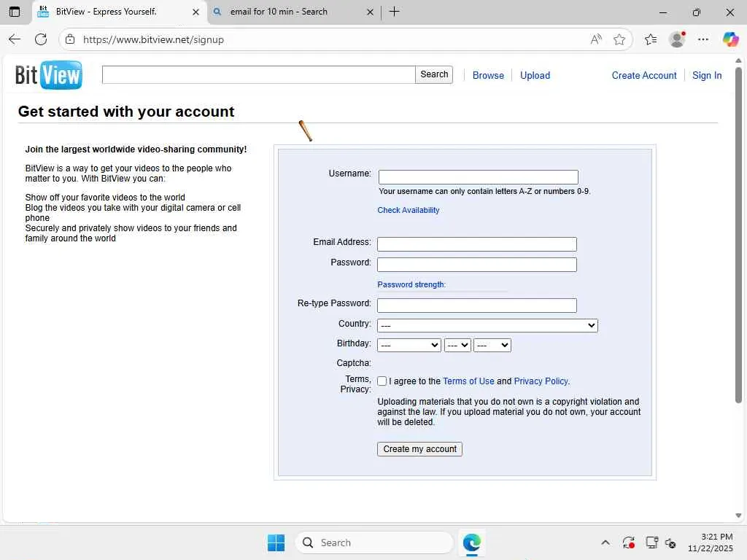Focus the BitView site search field

pyautogui.click(x=259, y=75)
